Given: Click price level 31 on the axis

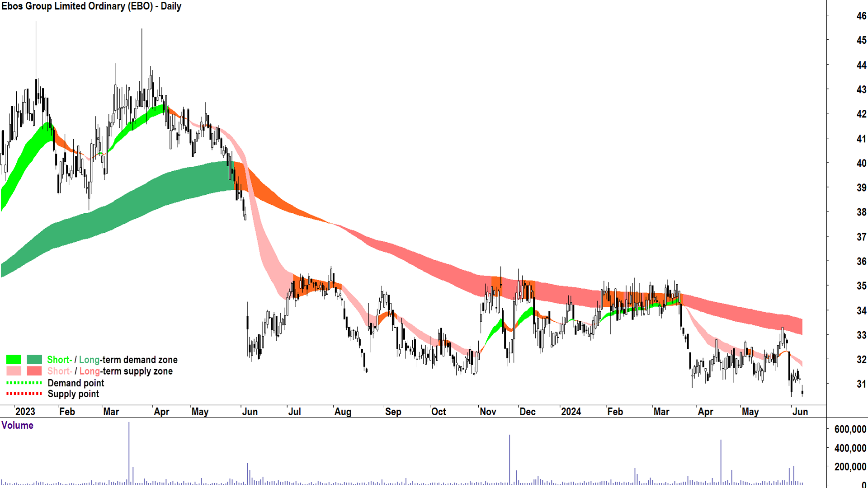Looking at the screenshot, I should pos(861,384).
